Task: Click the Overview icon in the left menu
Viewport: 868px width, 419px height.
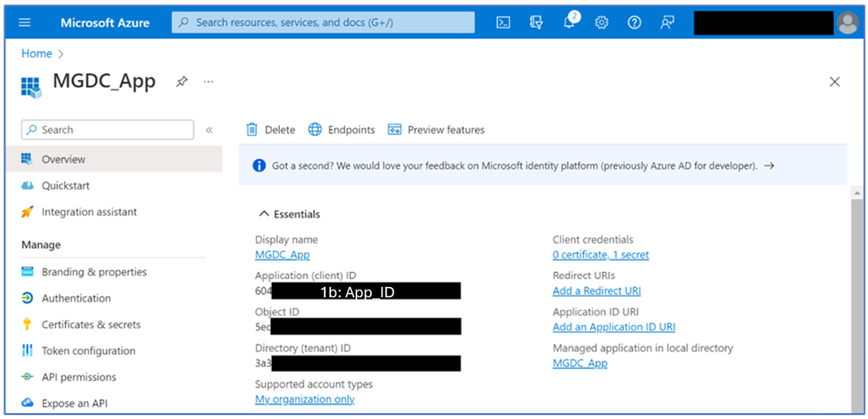Action: (x=27, y=159)
